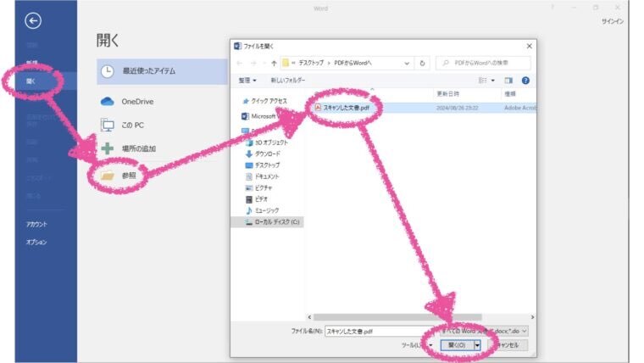Click キャンセル button

tap(508, 345)
